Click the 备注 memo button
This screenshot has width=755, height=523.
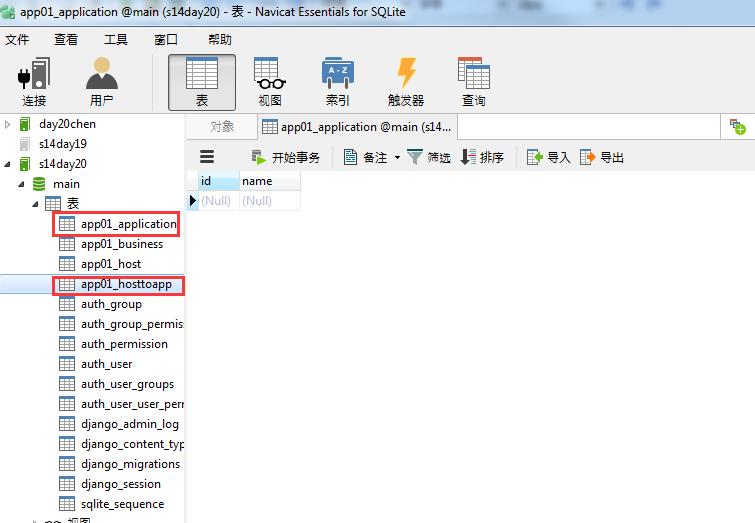click(x=365, y=157)
